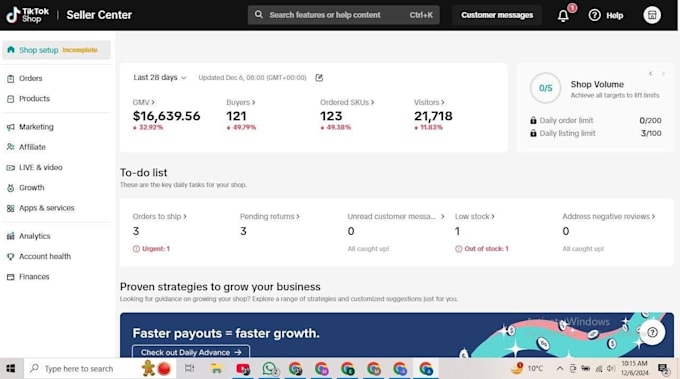Open Task View in the taskbar

(190, 369)
